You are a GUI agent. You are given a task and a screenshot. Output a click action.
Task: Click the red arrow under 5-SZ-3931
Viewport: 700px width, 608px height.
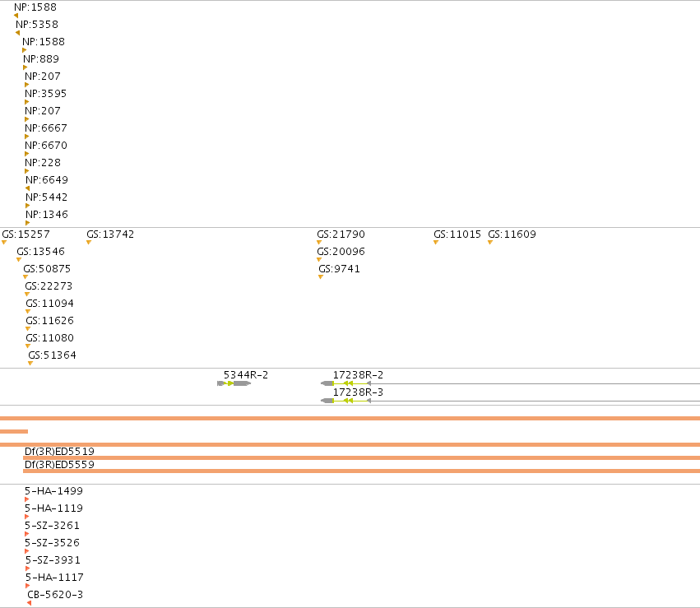[x=28, y=569]
